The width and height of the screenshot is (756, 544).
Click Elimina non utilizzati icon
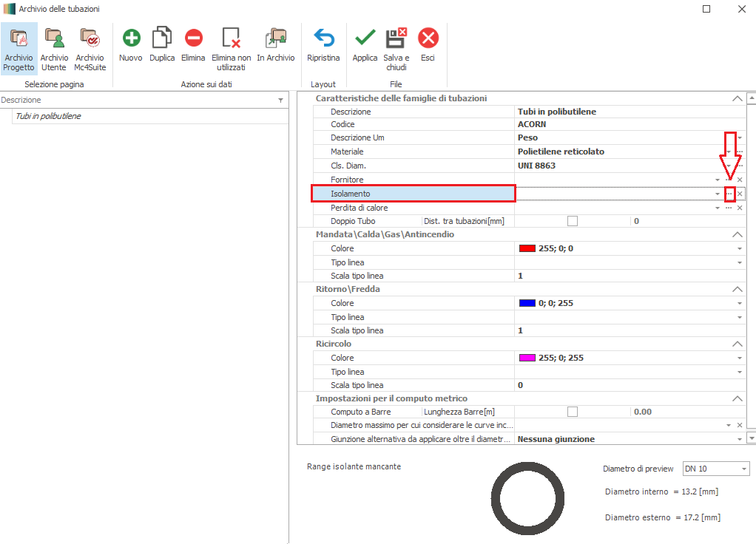[x=232, y=38]
